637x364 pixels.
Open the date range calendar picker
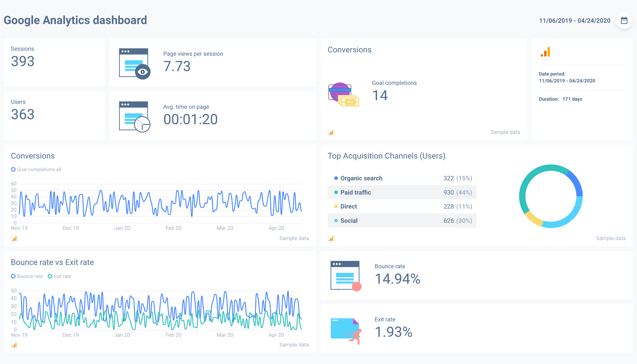pyautogui.click(x=624, y=20)
